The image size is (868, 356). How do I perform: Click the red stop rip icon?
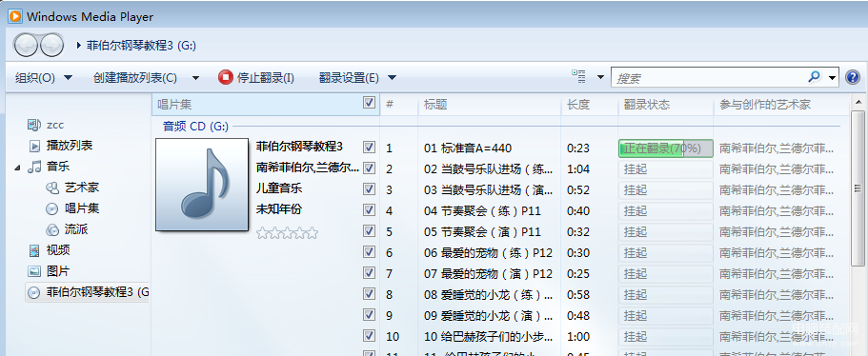tap(226, 77)
